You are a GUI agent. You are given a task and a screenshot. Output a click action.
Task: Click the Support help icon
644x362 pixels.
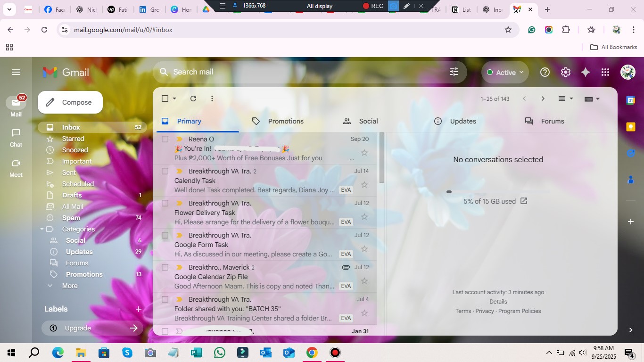tap(545, 72)
